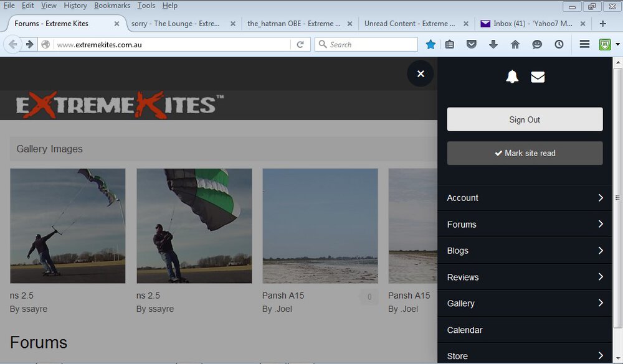View downloads with the arrow icon

[x=493, y=44]
